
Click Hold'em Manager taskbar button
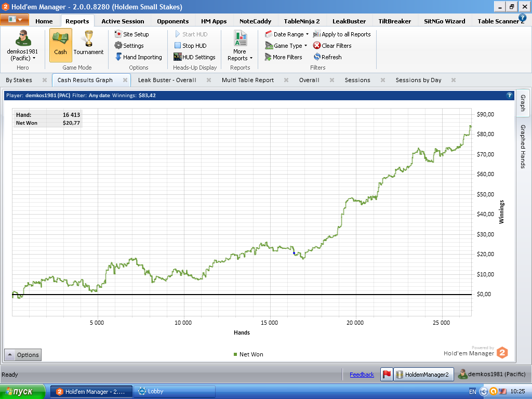coord(91,392)
